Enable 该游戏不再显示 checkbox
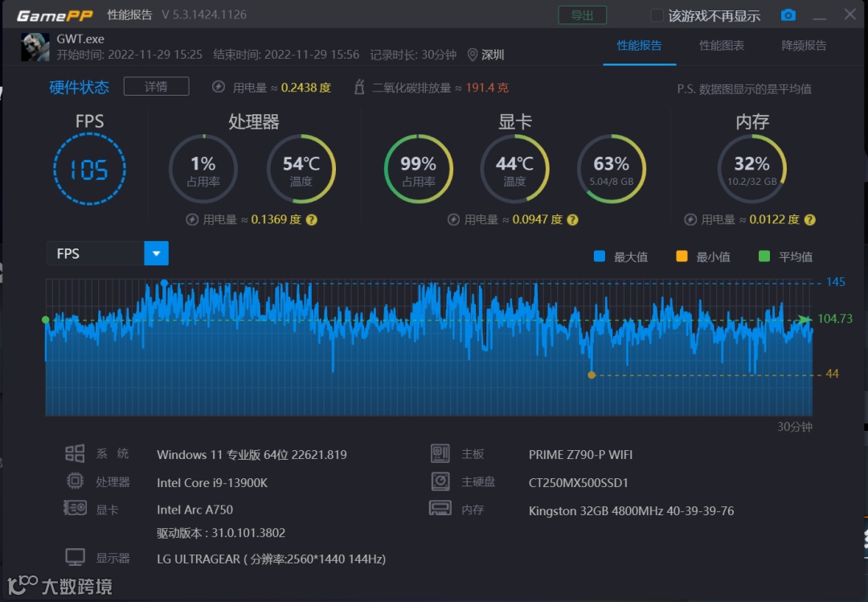 [x=657, y=15]
